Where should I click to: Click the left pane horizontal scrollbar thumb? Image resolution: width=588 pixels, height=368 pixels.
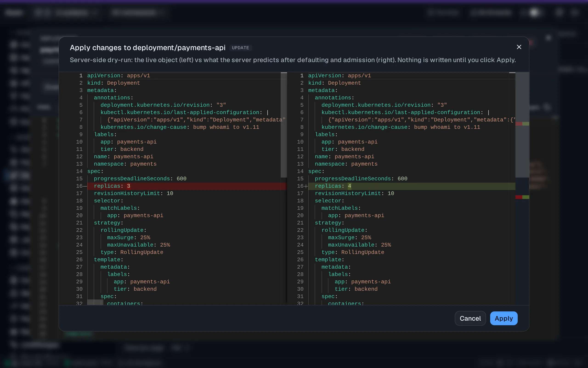coord(95,302)
